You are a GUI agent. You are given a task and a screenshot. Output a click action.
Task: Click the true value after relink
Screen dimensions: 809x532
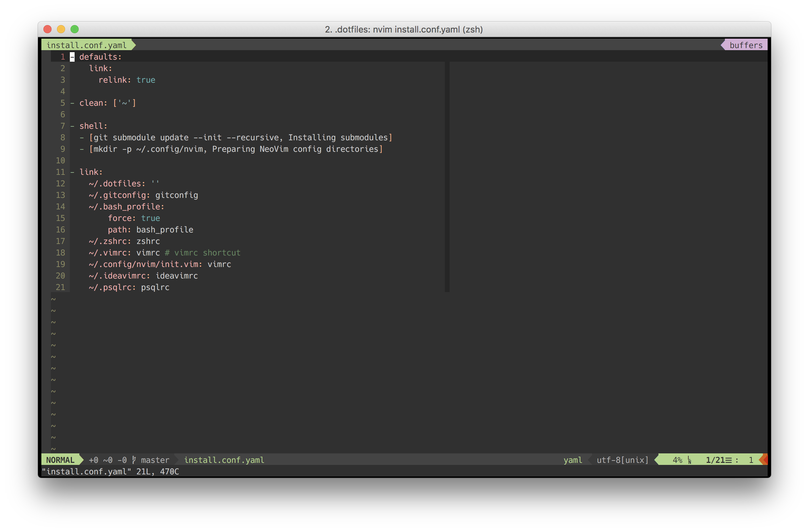(145, 80)
